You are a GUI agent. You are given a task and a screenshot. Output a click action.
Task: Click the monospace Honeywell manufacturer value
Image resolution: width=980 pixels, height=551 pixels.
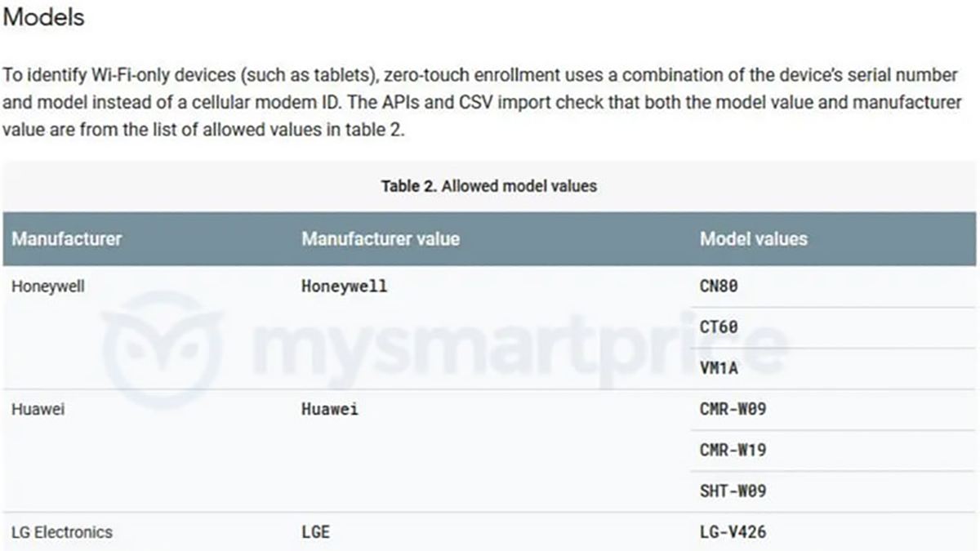pyautogui.click(x=344, y=287)
